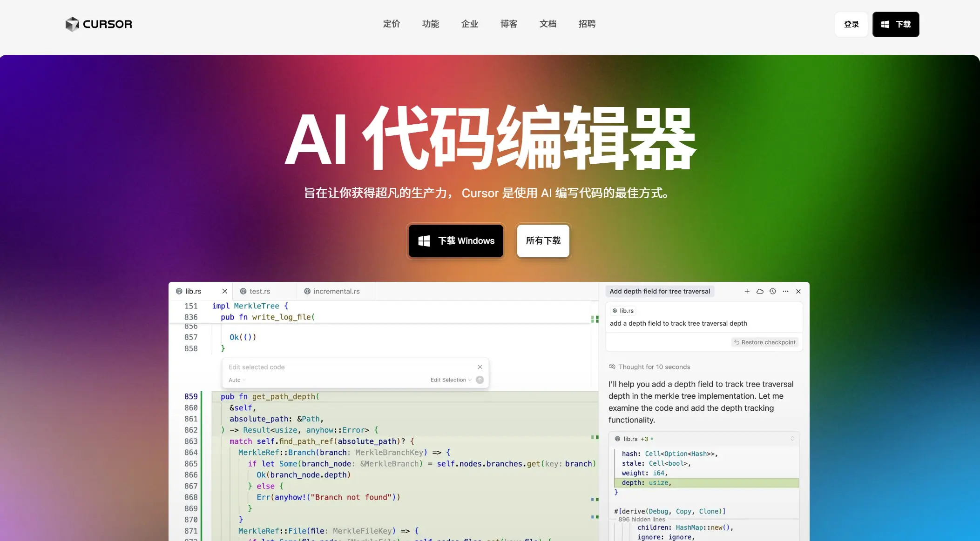Go to the 企业 enterprise page
The height and width of the screenshot is (541, 980).
point(470,24)
